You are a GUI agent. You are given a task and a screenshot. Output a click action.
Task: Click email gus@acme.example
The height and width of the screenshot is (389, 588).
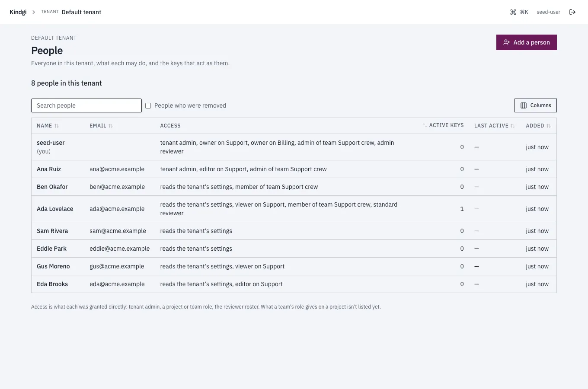pyautogui.click(x=117, y=266)
